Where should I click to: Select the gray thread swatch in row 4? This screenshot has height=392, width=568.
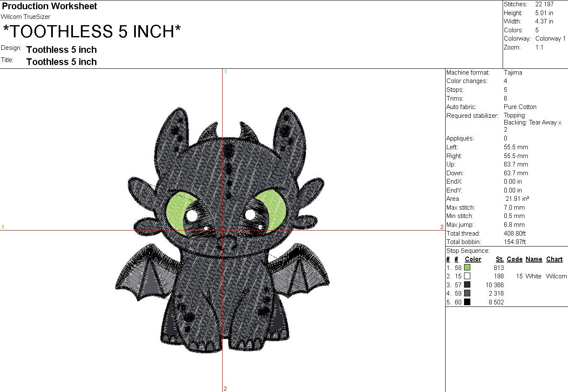coord(467,293)
